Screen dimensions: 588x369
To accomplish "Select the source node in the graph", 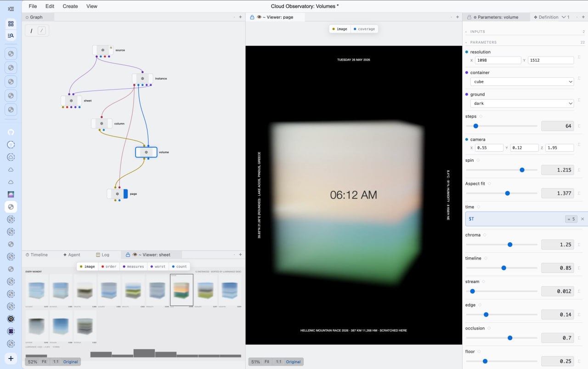I will 102,50.
